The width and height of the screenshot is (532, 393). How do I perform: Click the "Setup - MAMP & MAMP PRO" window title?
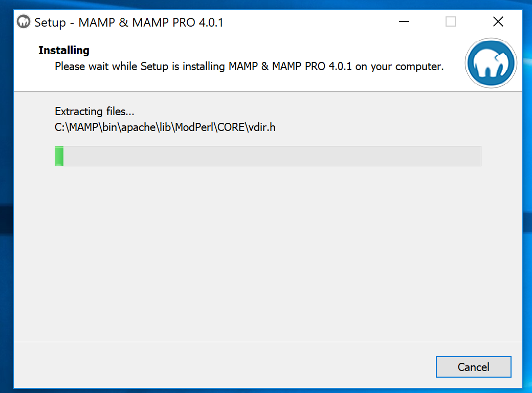pos(128,23)
